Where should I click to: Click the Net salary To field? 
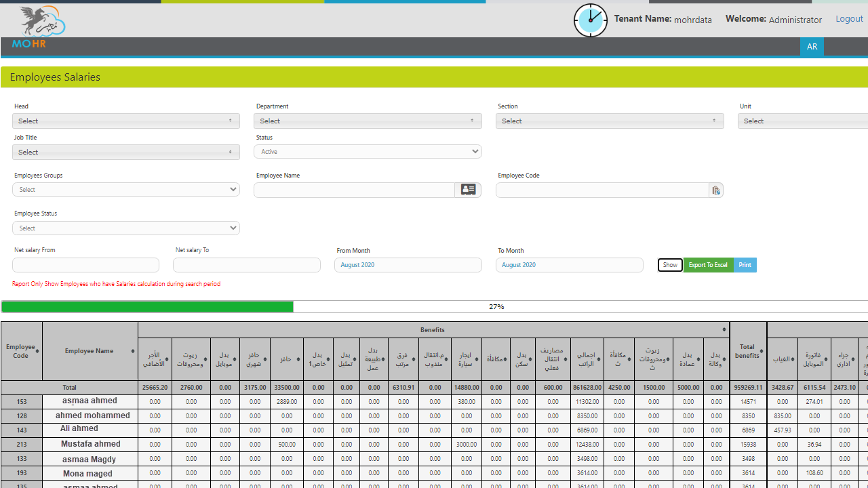[x=247, y=265]
